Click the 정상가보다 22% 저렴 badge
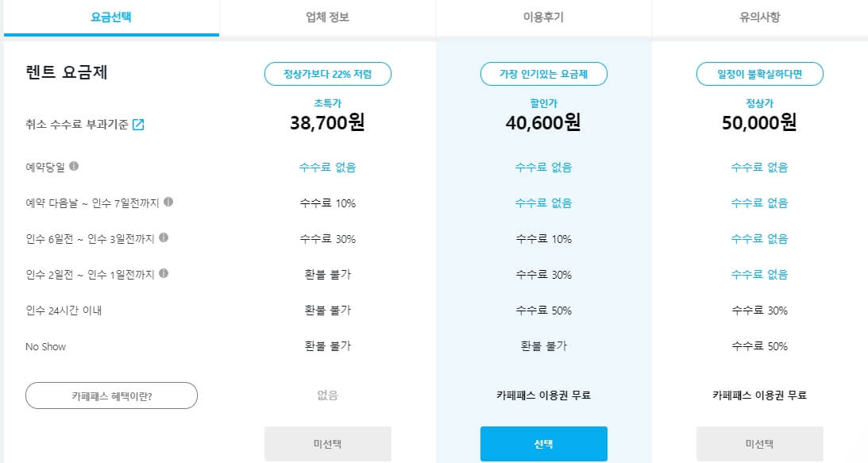868x463 pixels. 326,74
